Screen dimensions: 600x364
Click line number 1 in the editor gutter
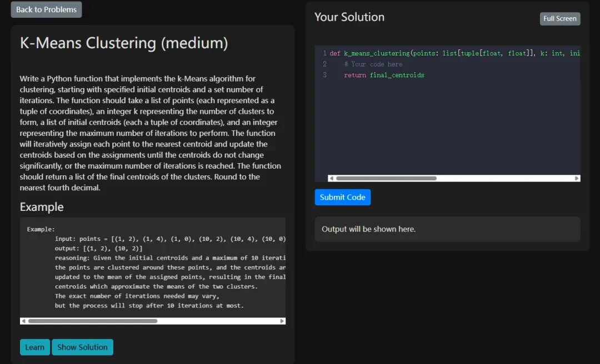click(x=324, y=53)
